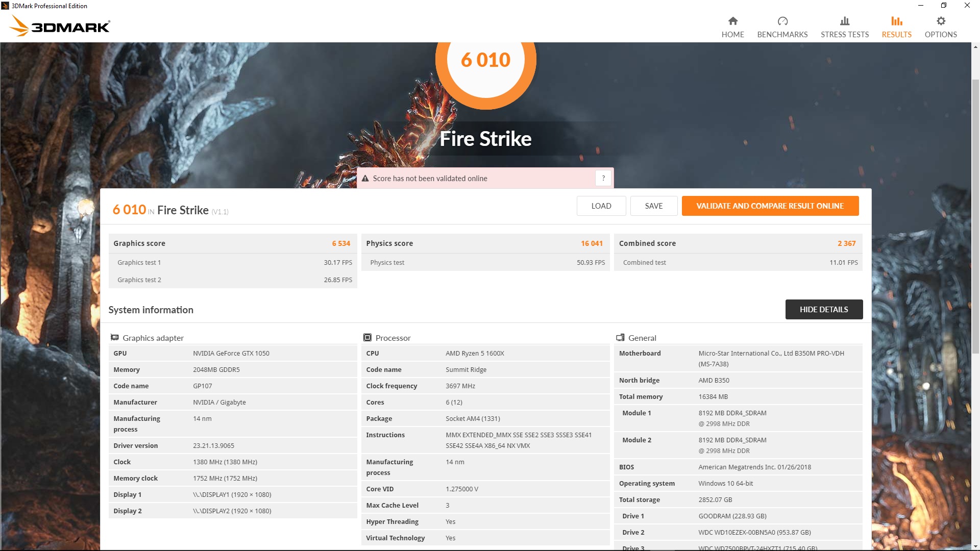Click the 3DMark logo
The image size is (980, 551).
click(x=60, y=26)
